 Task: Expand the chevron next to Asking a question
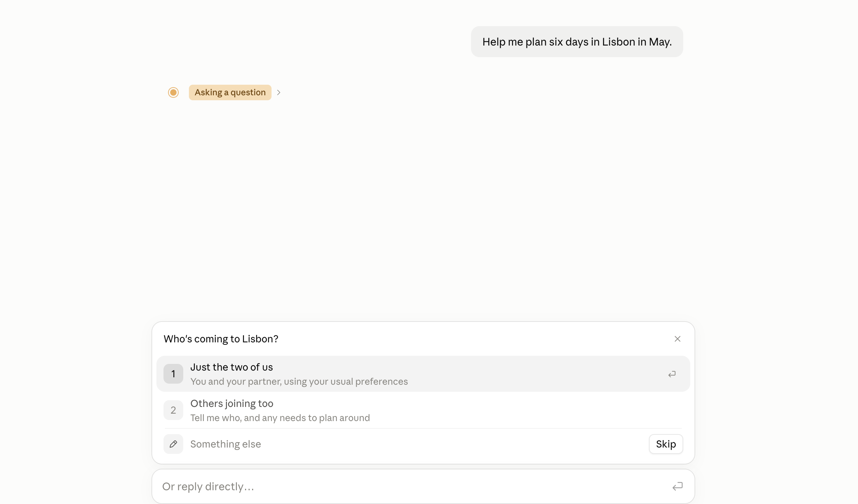[279, 92]
